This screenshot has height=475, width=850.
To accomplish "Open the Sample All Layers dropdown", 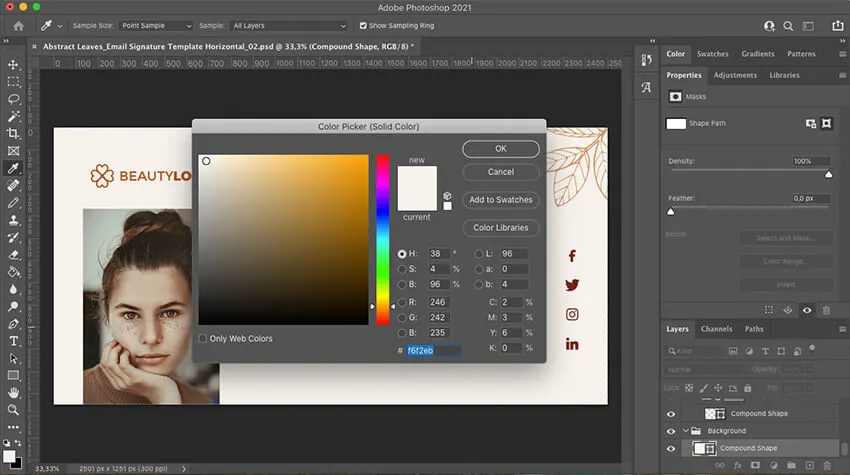I will pyautogui.click(x=290, y=25).
